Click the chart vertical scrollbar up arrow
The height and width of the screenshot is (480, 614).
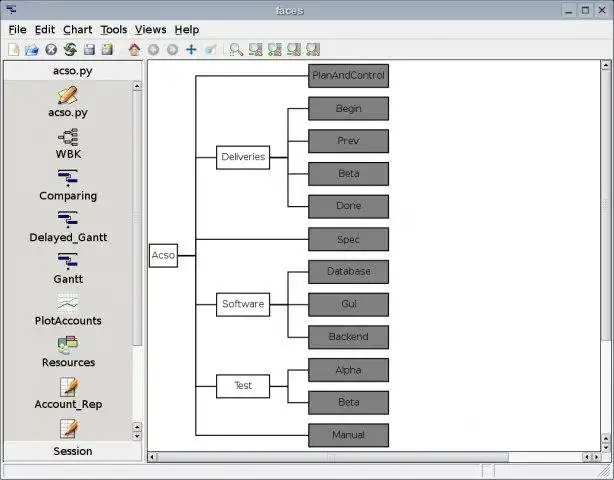click(606, 65)
